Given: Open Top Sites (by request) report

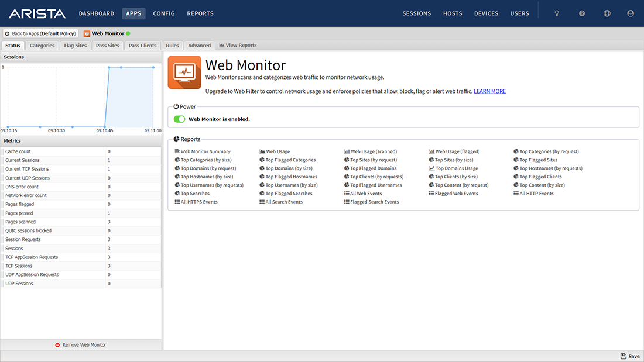Looking at the screenshot, I should (x=371, y=160).
